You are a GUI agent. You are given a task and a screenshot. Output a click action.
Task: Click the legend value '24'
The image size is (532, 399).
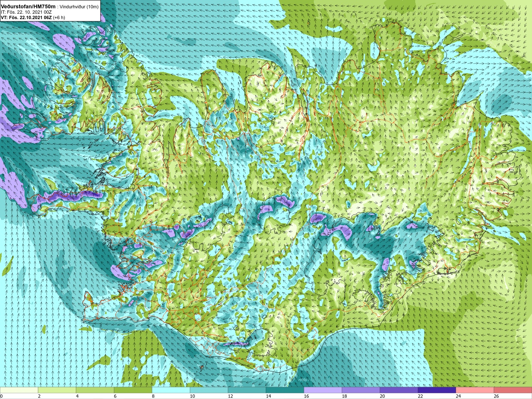pyautogui.click(x=458, y=396)
